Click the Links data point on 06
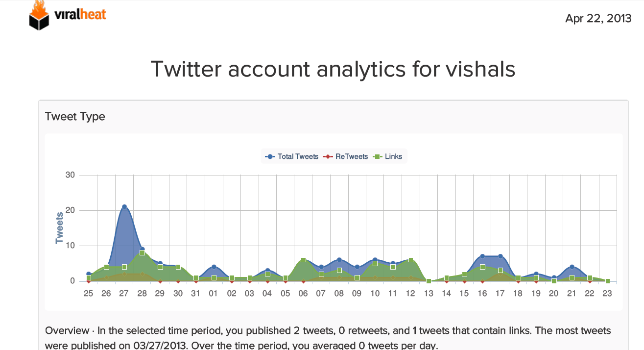This screenshot has height=350, width=644. click(x=303, y=260)
